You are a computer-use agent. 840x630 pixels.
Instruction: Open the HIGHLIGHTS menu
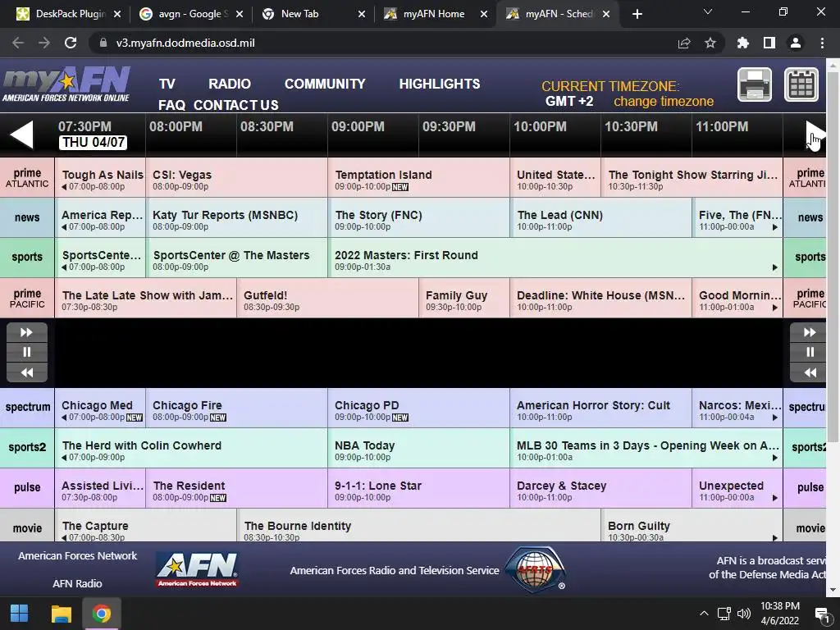tap(440, 84)
